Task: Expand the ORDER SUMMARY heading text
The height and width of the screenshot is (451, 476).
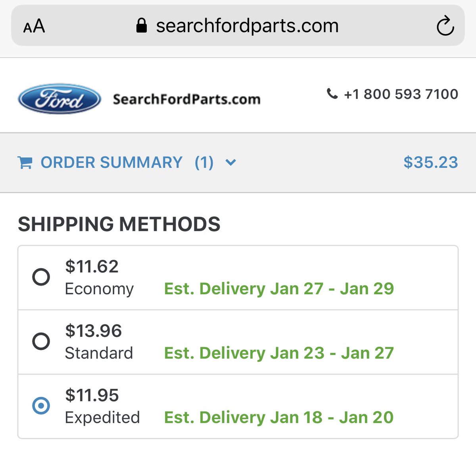Action: click(111, 163)
